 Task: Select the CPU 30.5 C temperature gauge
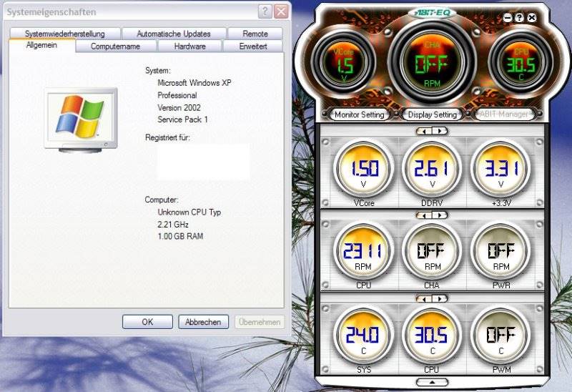coord(432,335)
